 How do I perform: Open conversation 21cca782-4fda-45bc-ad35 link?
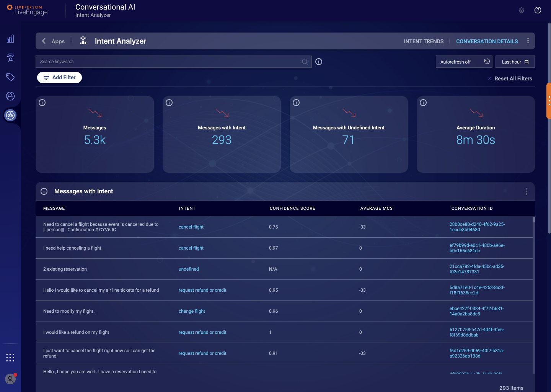pos(477,269)
